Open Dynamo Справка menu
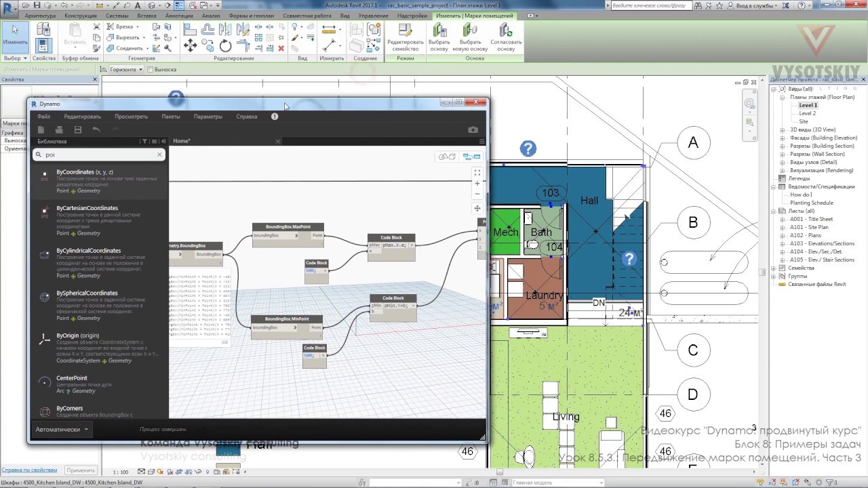Viewport: 868px width, 488px height. tap(247, 117)
